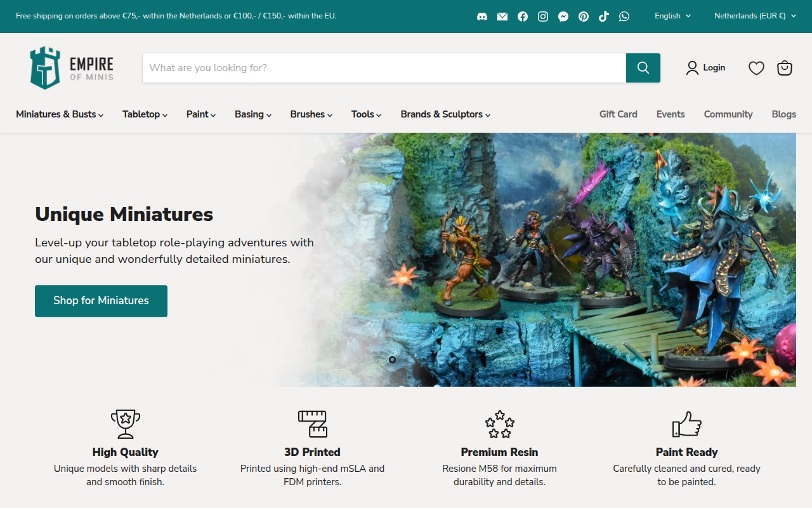The width and height of the screenshot is (812, 508).
Task: Click the 'Unique models with sharp details' text
Action: click(126, 475)
